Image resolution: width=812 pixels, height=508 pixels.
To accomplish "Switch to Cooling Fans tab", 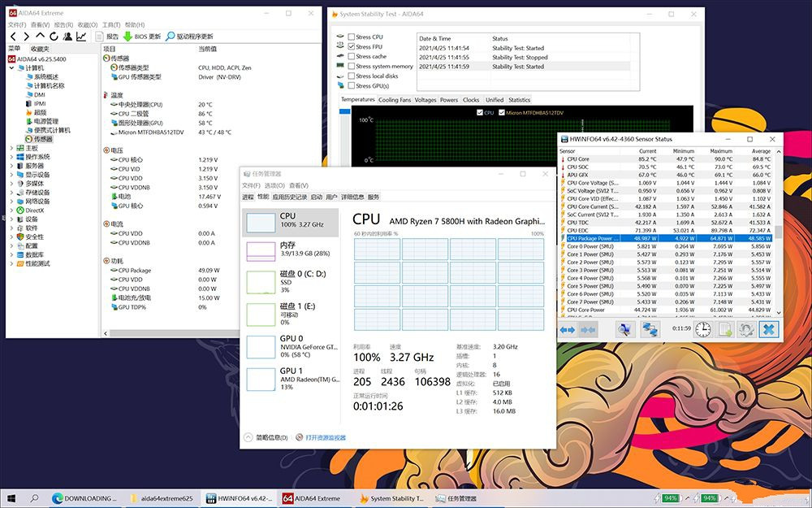I will (395, 100).
